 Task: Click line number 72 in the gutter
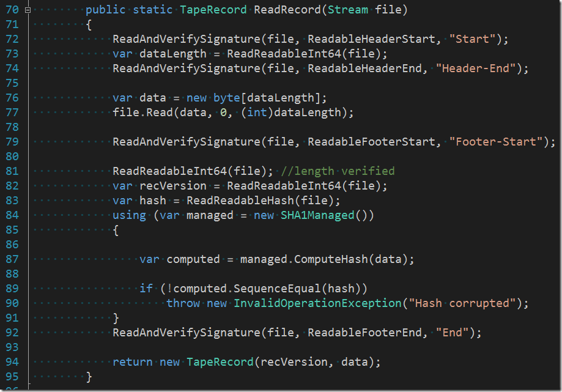tap(12, 39)
